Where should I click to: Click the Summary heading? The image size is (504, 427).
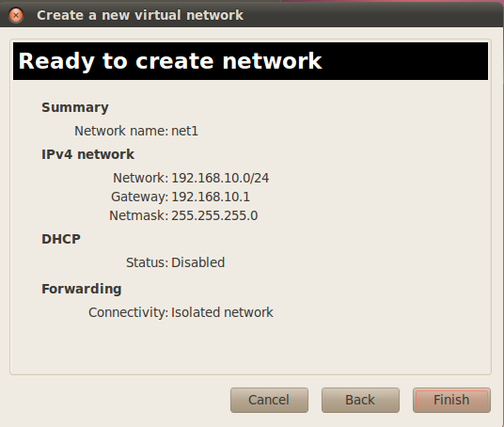click(x=75, y=107)
